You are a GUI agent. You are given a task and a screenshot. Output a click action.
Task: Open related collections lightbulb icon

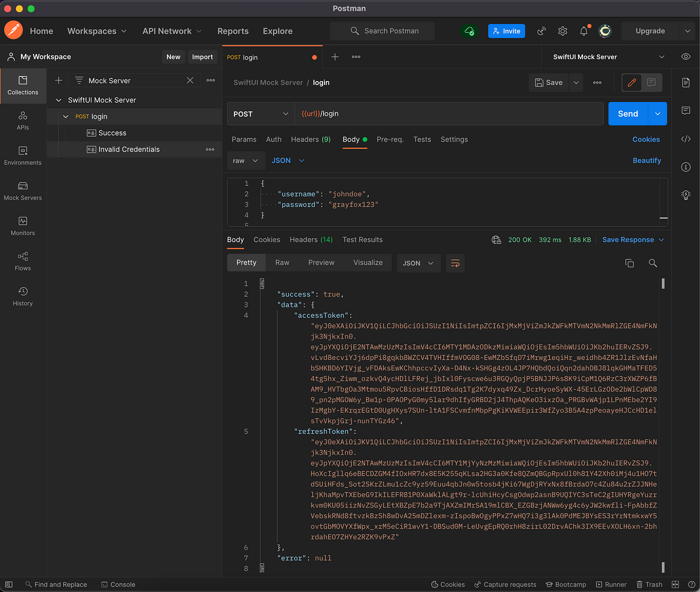click(x=686, y=195)
